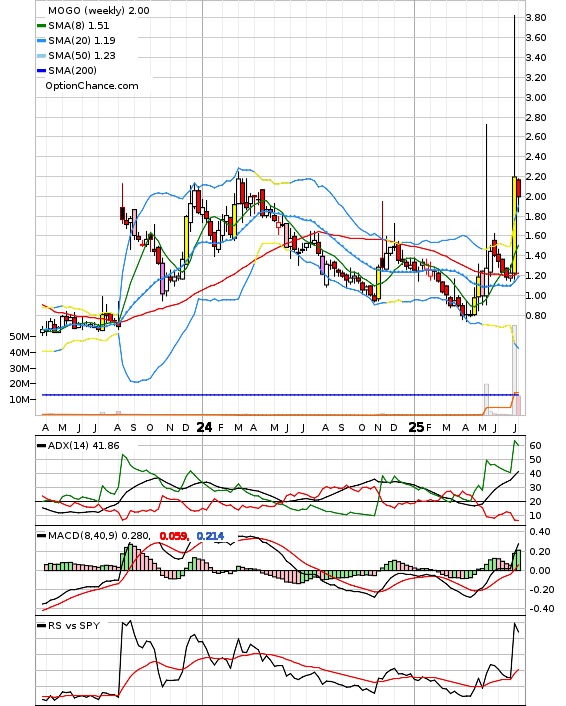Click the 0.40 level on MACD axis
The image size is (566, 706).
pos(539,532)
